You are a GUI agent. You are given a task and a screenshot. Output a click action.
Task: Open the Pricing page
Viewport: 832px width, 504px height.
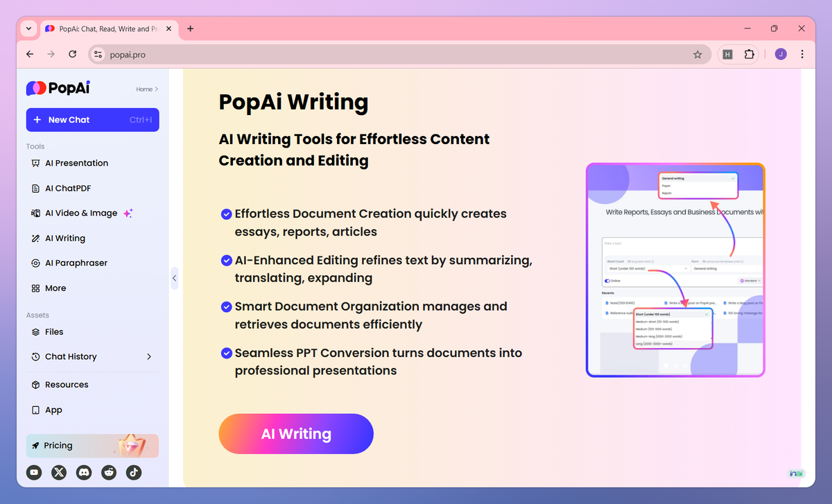[59, 446]
